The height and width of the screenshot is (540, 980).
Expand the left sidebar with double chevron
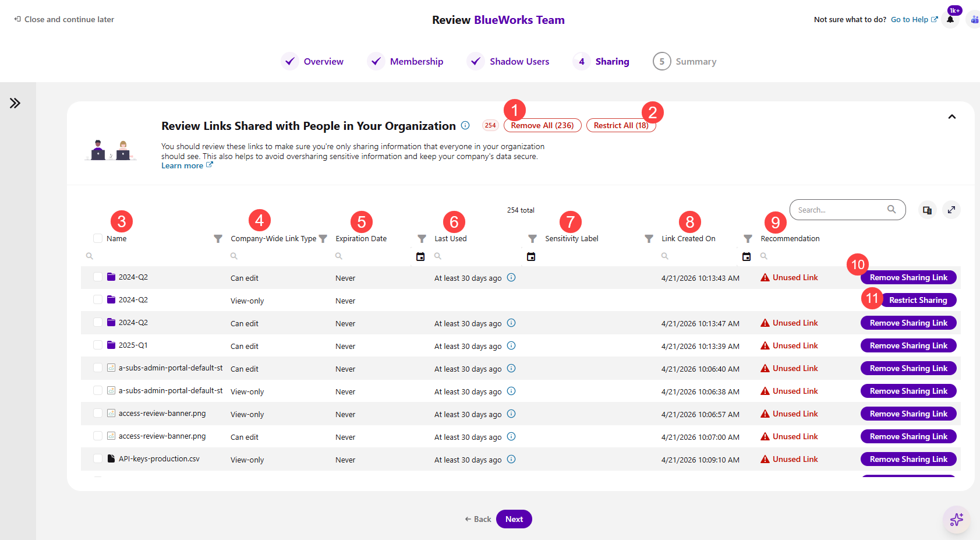click(15, 103)
